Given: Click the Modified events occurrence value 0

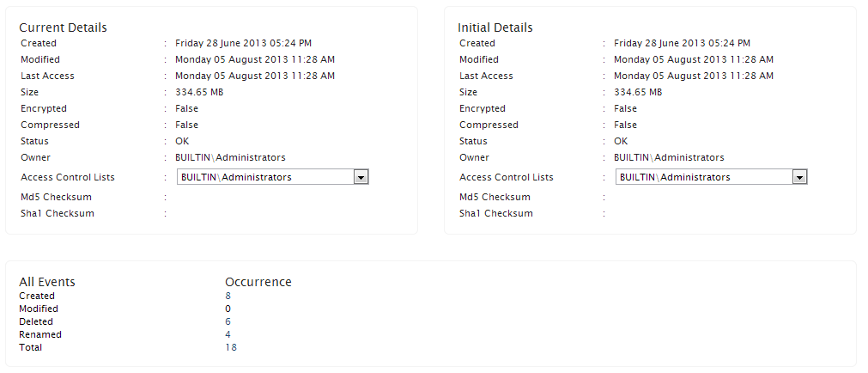Looking at the screenshot, I should pos(228,309).
